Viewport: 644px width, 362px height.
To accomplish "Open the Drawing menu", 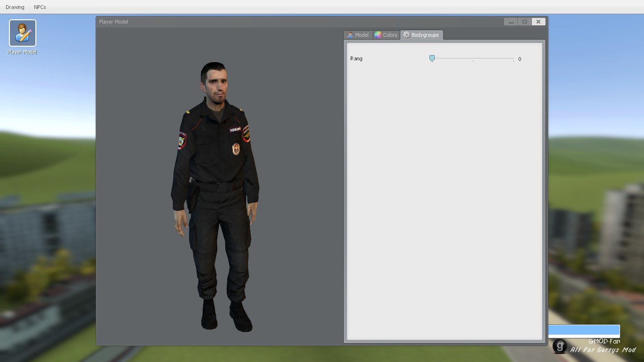I will (15, 7).
